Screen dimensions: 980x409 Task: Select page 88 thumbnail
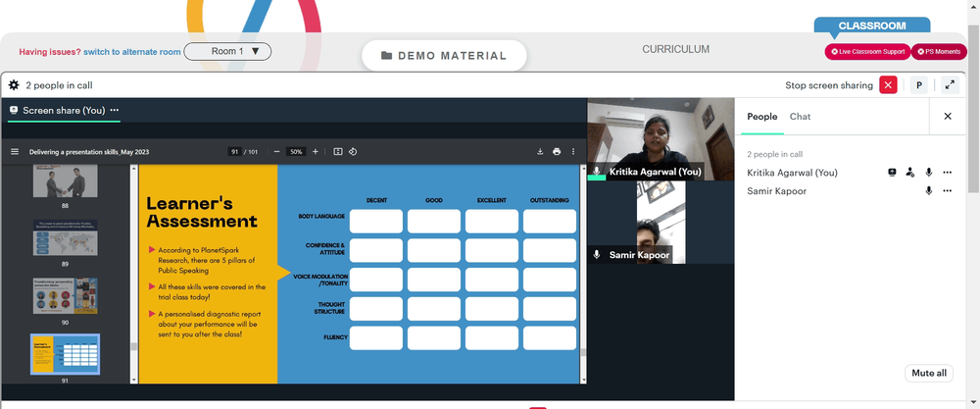click(x=65, y=181)
